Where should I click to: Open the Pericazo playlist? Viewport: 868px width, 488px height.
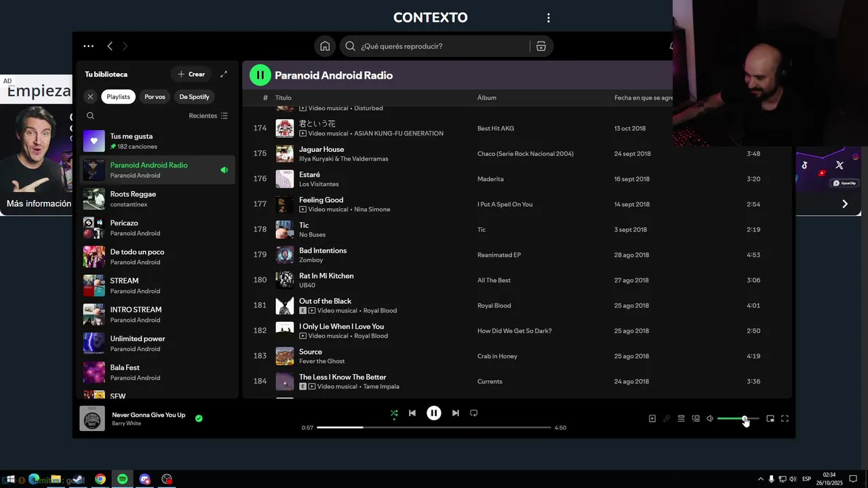tap(157, 228)
